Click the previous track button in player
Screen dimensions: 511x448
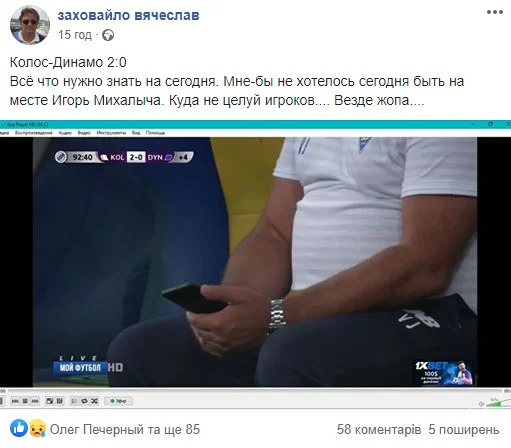coord(15,401)
